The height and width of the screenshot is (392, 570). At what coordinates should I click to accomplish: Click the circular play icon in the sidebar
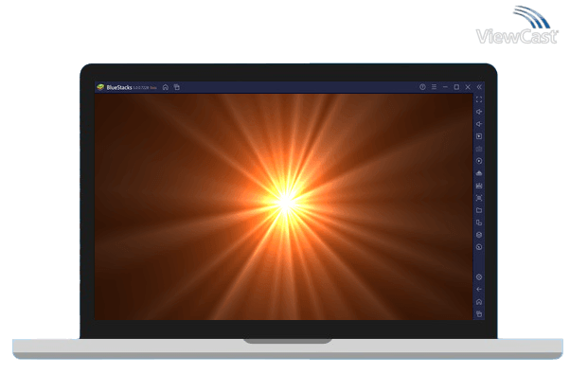479,161
